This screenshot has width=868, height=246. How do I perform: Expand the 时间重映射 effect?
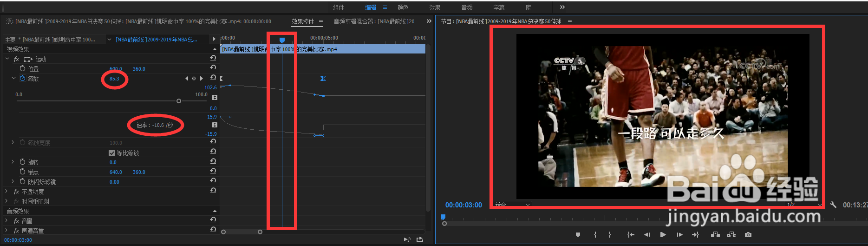point(7,201)
